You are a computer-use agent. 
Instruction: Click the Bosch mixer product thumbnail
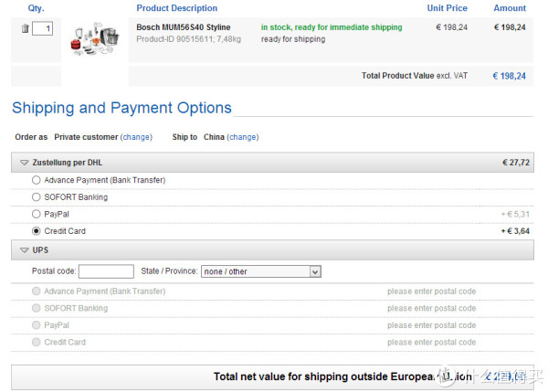tap(95, 39)
